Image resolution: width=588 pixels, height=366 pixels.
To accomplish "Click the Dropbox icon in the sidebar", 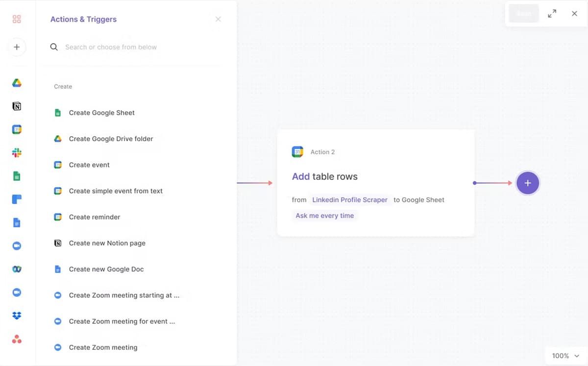I will [x=17, y=316].
